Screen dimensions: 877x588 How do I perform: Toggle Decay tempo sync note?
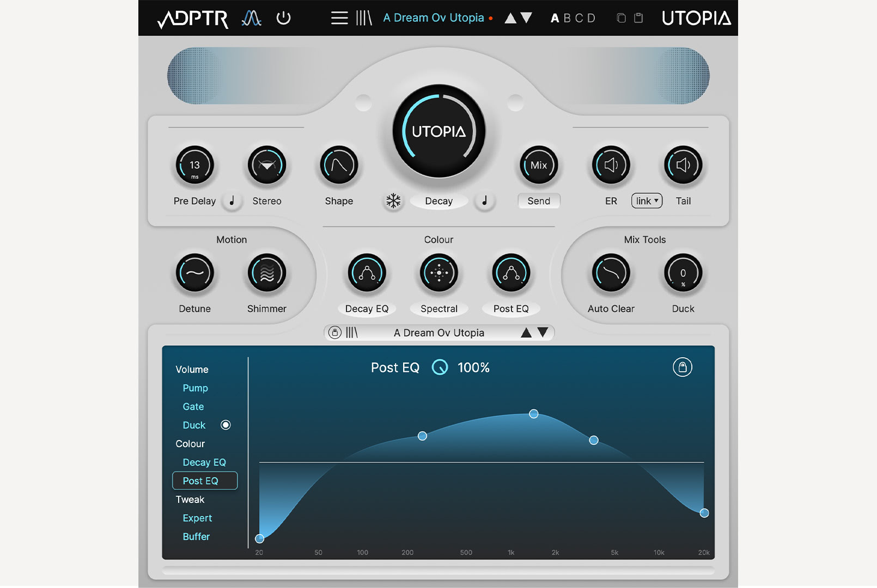tap(484, 201)
